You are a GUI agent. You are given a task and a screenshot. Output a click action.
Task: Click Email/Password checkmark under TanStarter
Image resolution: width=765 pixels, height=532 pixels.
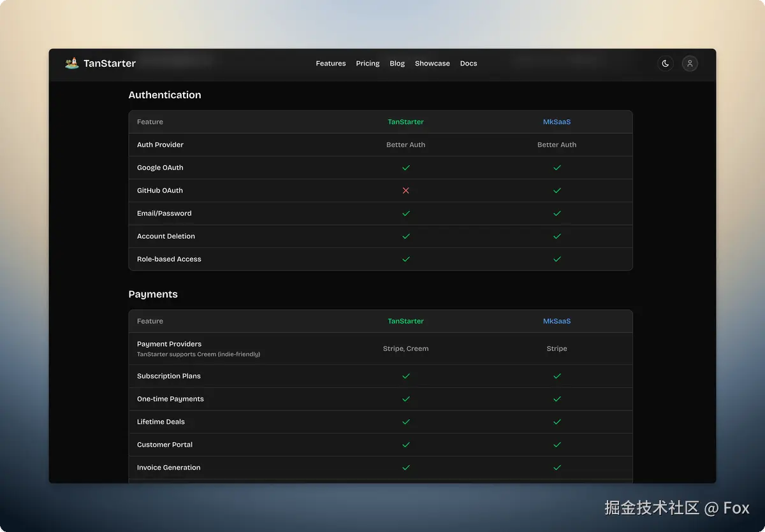(406, 213)
